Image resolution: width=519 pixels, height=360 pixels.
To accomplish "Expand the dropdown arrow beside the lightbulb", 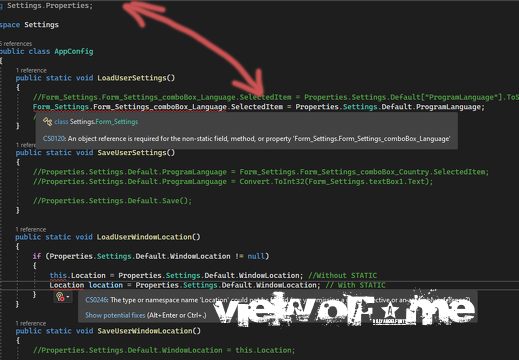I will point(68,297).
